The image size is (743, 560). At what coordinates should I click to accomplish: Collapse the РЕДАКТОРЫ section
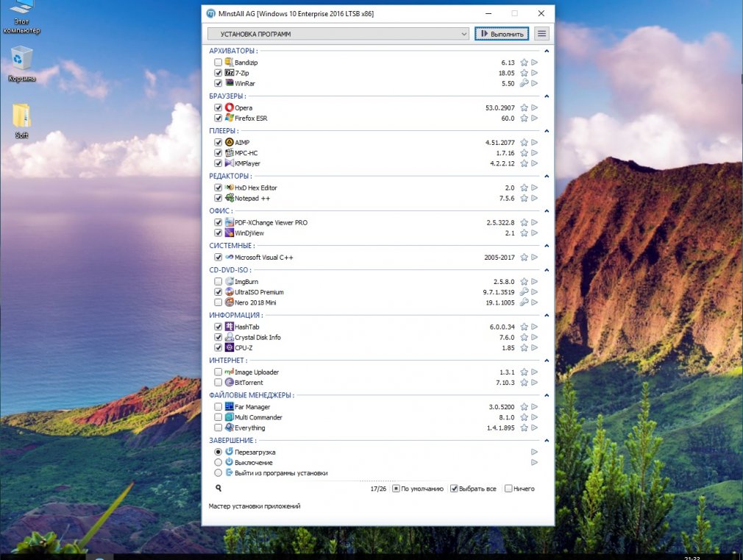[547, 177]
